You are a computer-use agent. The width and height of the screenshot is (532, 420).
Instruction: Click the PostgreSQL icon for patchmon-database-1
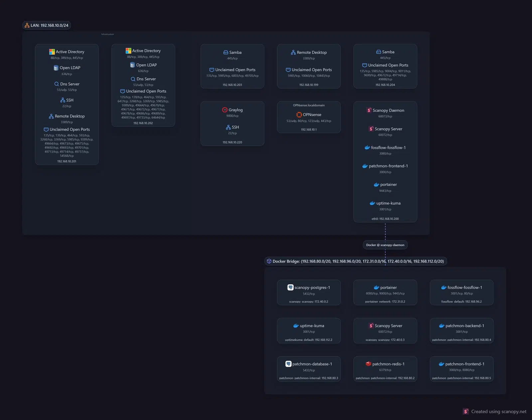(x=288, y=364)
